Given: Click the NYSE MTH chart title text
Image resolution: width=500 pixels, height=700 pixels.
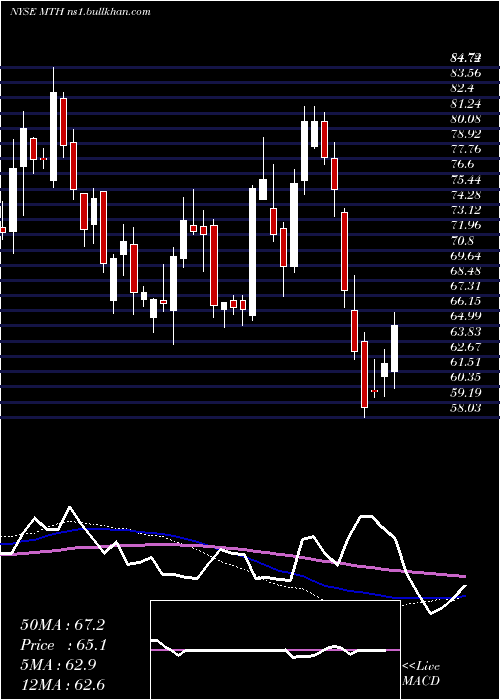Looking at the screenshot, I should point(80,12).
